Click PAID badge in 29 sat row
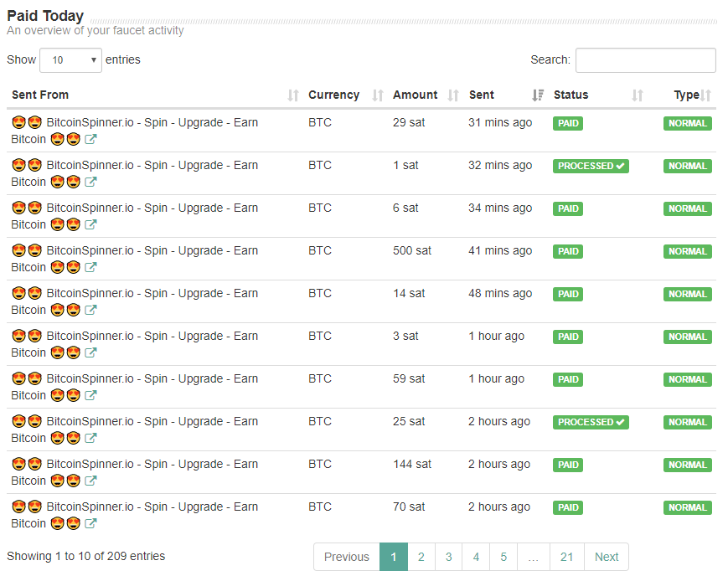Viewport: 728px width, 576px height. point(568,123)
